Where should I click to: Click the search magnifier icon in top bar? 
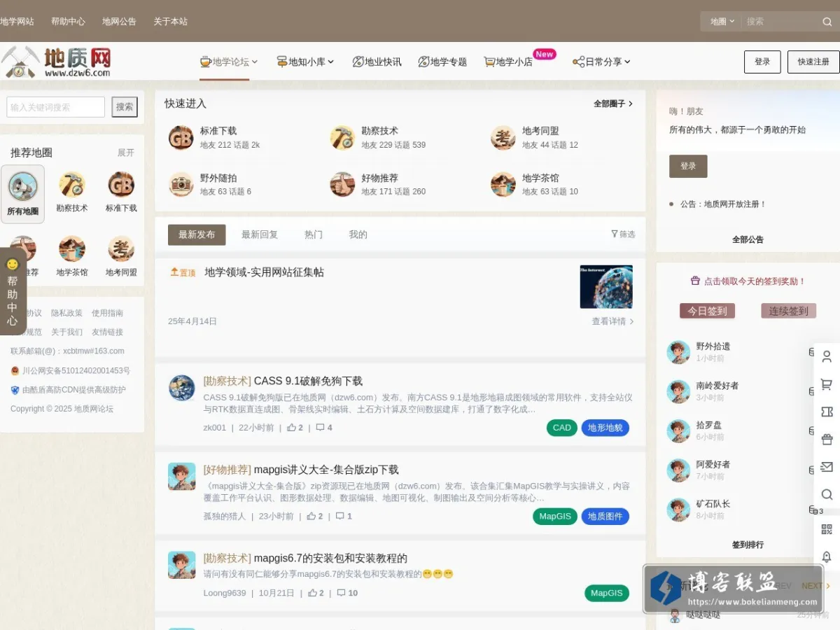(827, 22)
